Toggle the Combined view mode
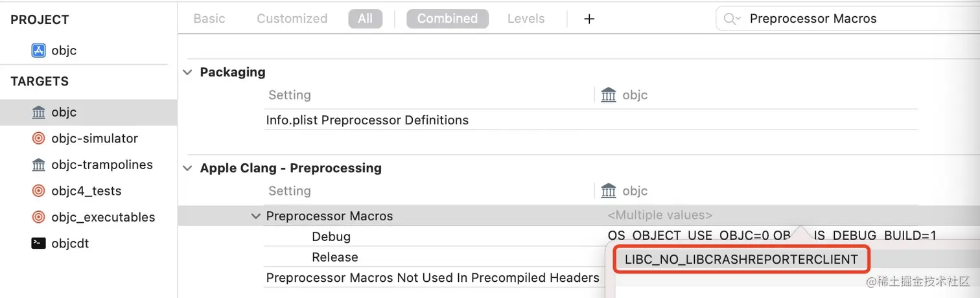 pyautogui.click(x=447, y=19)
